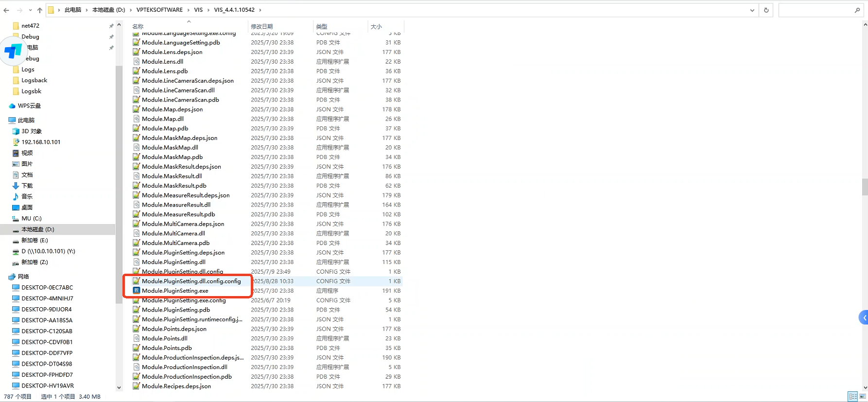Click the blue side-panel chevron on right edge

(x=864, y=318)
